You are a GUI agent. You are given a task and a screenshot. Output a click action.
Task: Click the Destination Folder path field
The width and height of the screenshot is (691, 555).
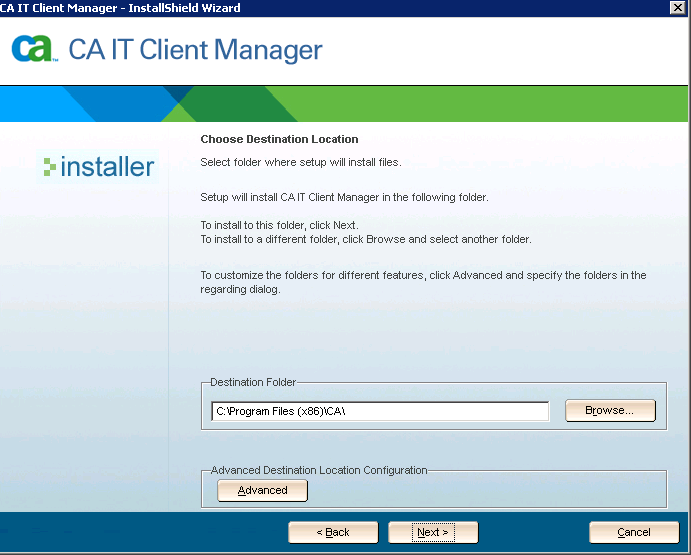pos(380,411)
